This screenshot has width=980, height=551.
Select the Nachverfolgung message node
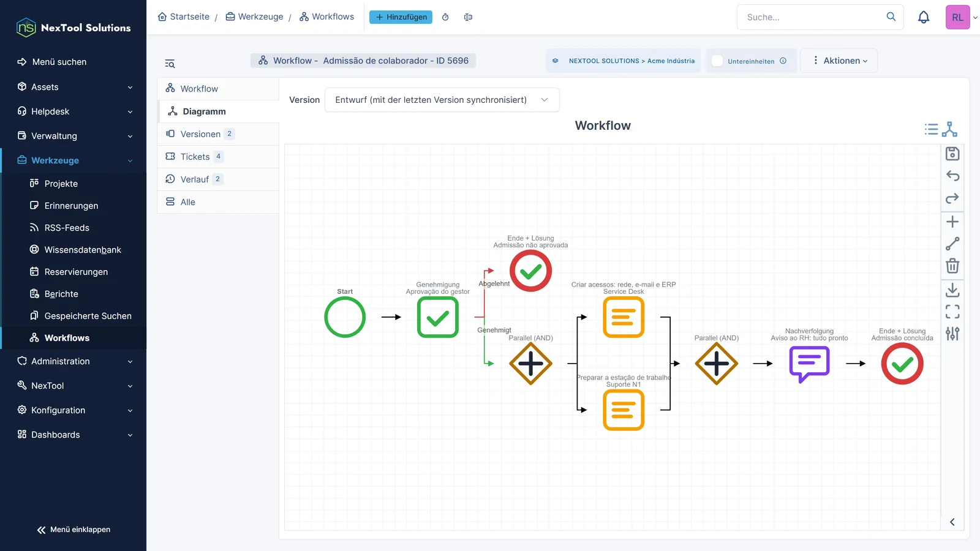809,364
